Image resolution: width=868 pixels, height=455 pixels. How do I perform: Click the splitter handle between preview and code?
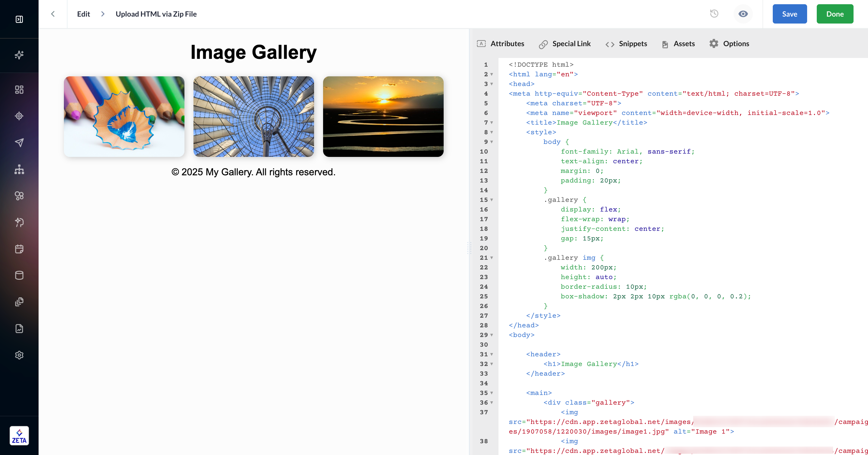pos(469,248)
